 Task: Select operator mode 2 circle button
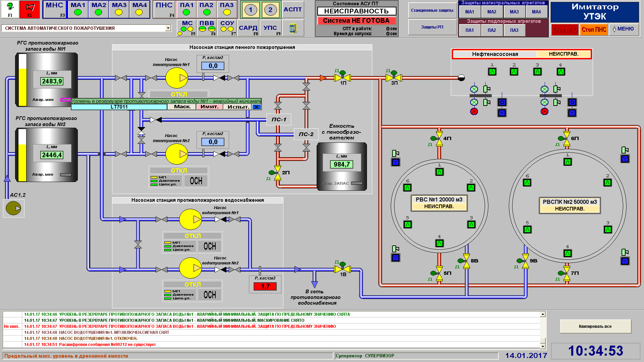pos(270,10)
